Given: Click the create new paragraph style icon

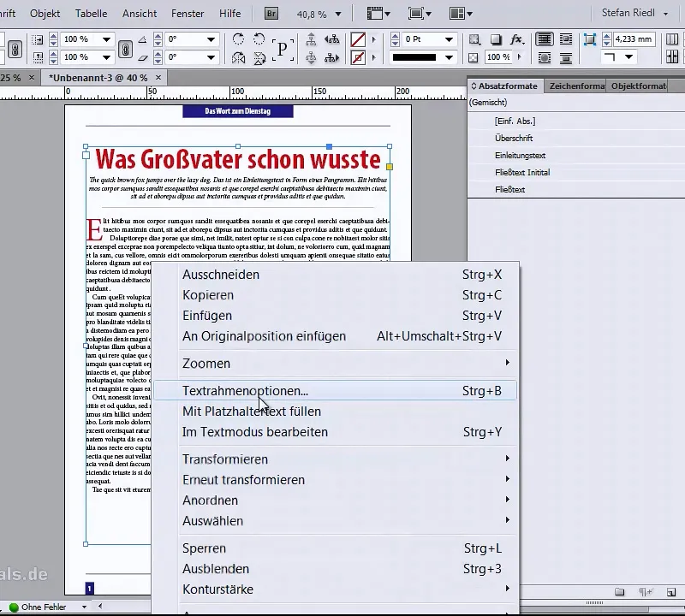Looking at the screenshot, I should click(x=671, y=592).
